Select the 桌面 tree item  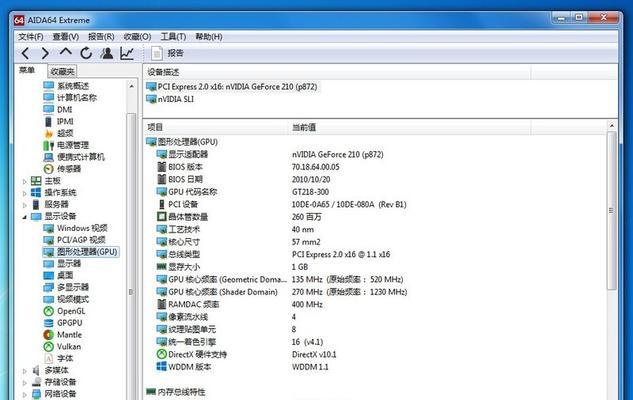click(59, 275)
